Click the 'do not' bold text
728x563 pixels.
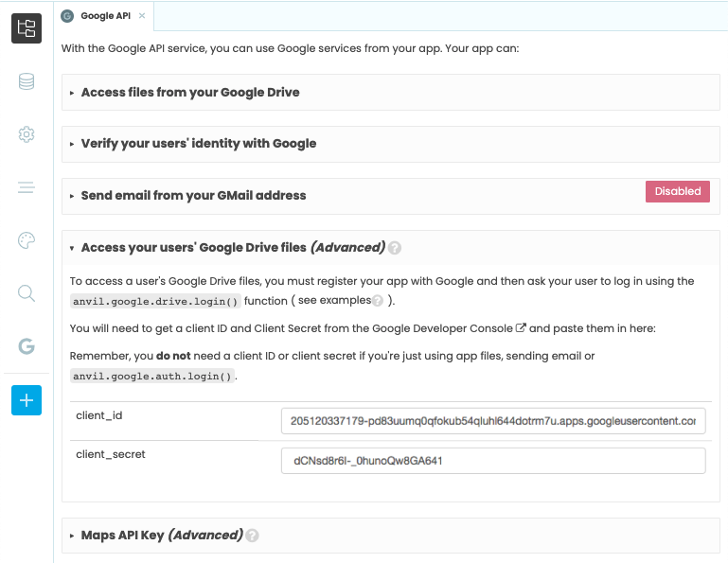pos(173,356)
